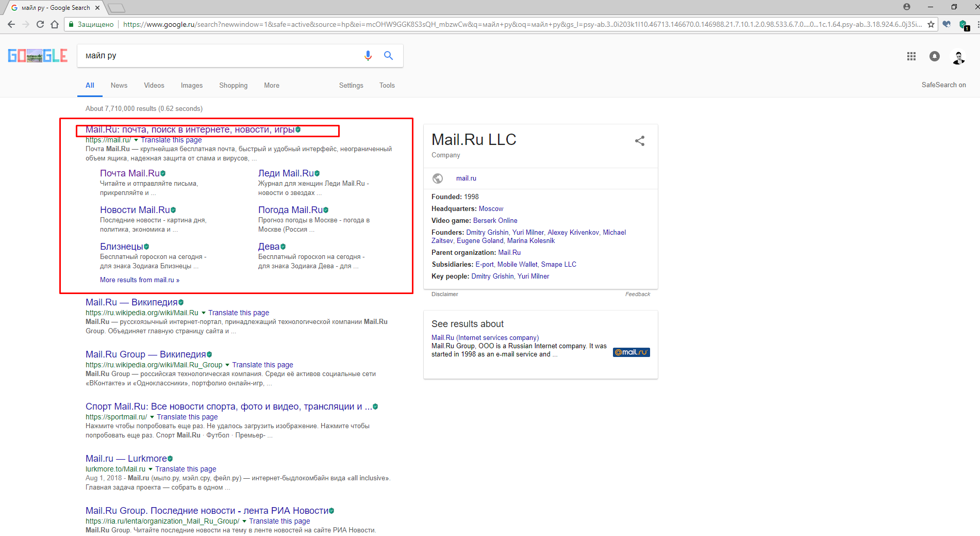
Task: Select the All results tab
Action: (90, 86)
